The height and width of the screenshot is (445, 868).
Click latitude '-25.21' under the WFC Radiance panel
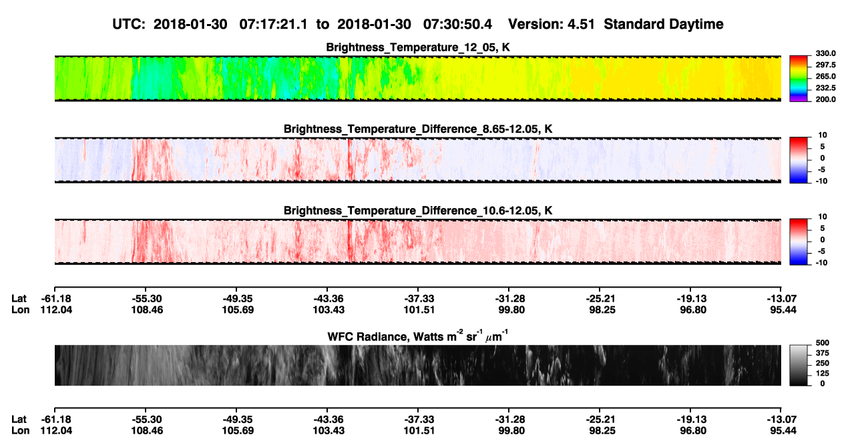point(600,420)
